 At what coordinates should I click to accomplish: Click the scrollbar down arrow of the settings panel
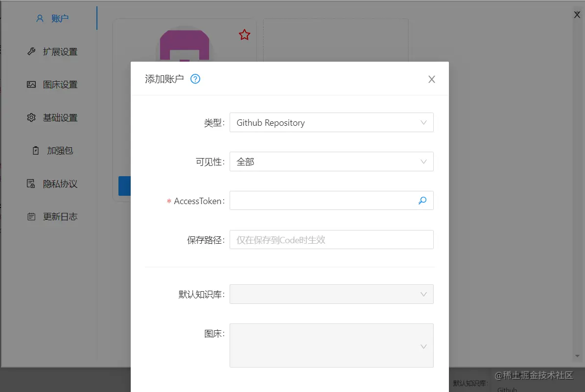click(x=577, y=356)
